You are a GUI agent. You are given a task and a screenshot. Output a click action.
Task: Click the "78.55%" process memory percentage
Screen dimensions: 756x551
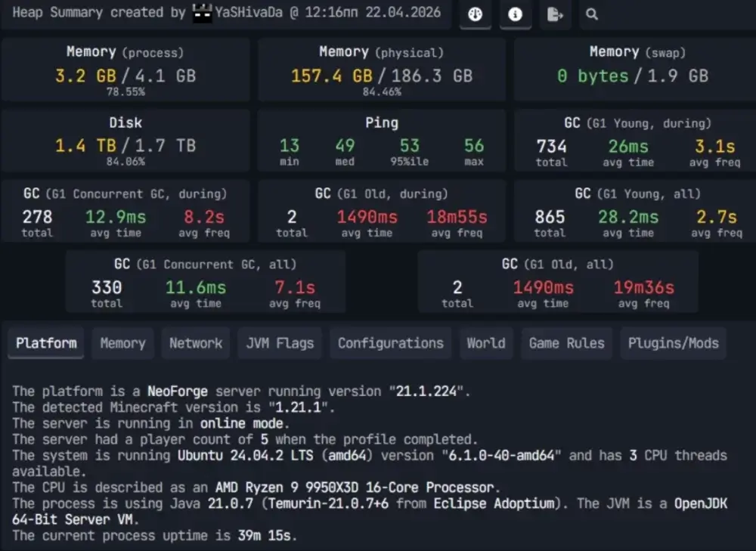pos(125,91)
